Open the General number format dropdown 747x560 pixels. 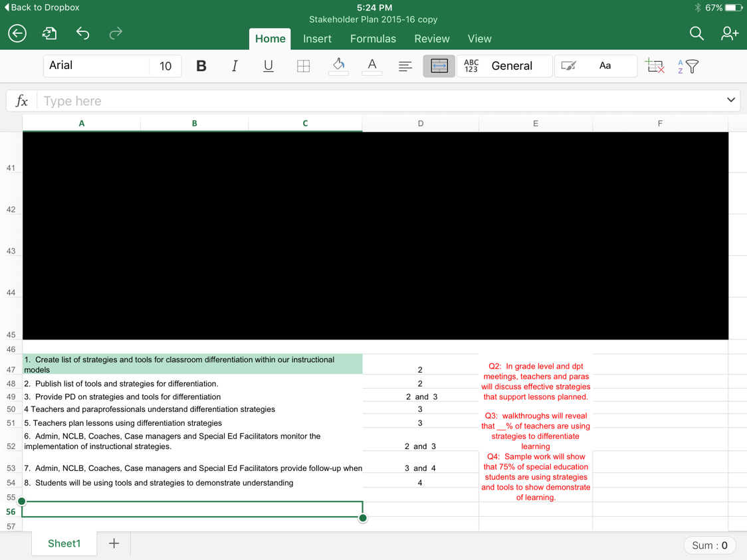[512, 66]
